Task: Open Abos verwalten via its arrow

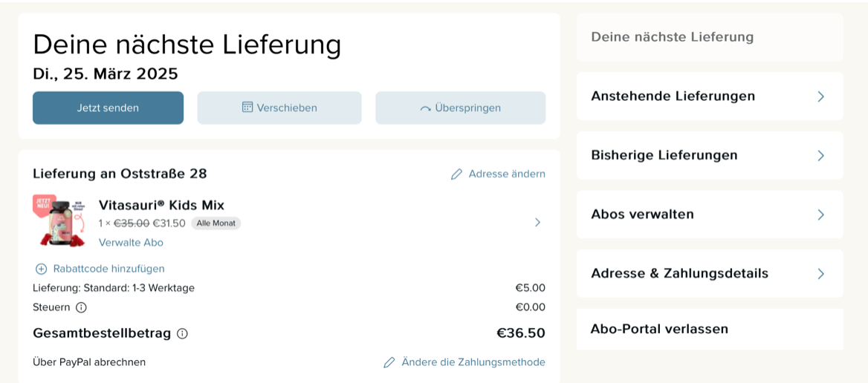Action: 820,215
